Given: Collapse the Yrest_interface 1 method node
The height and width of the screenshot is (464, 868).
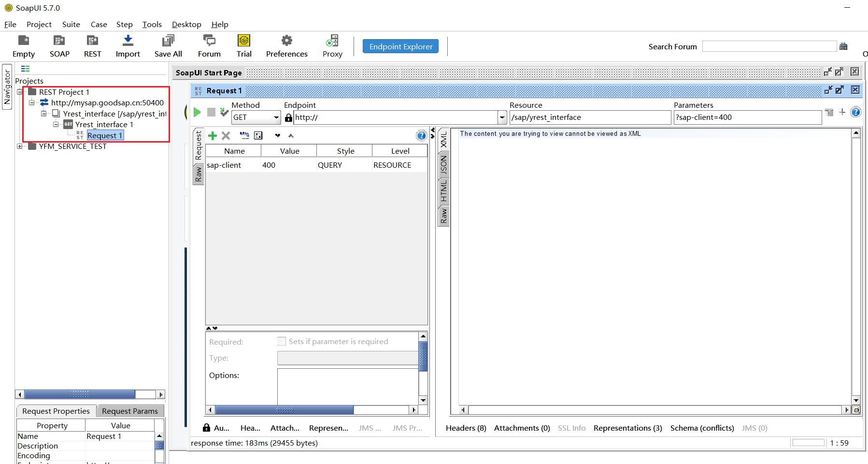Looking at the screenshot, I should point(56,124).
